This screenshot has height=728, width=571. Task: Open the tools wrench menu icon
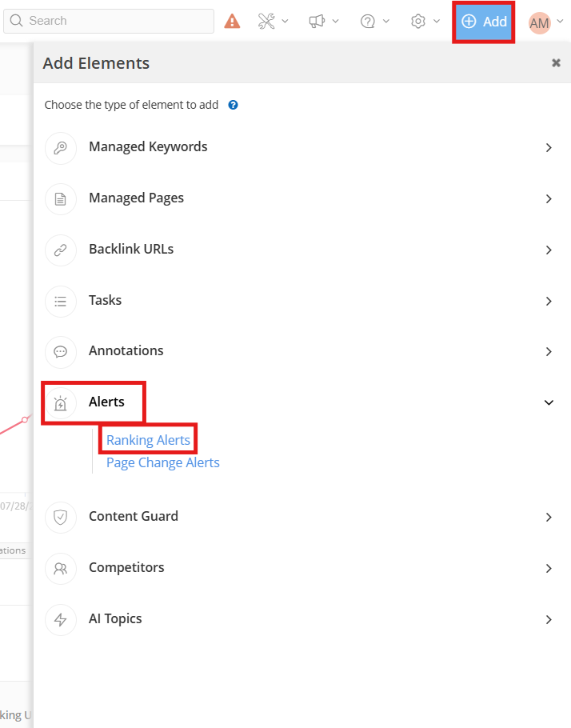[267, 22]
